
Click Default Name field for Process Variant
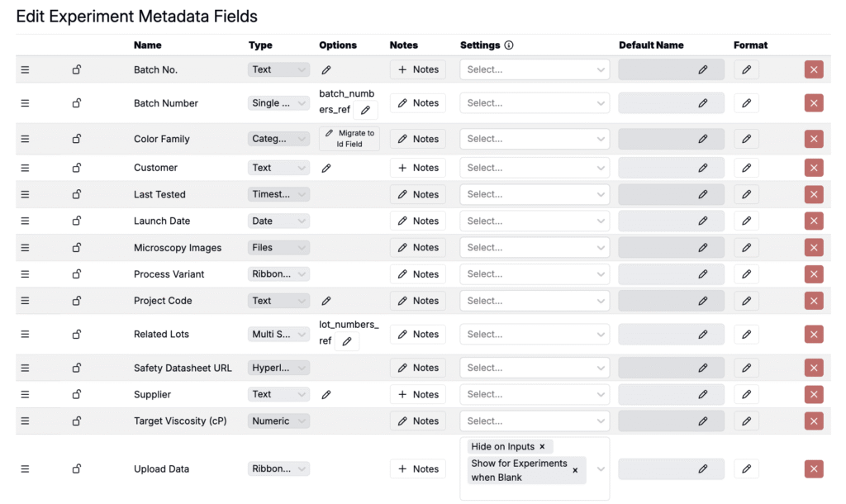pyautogui.click(x=671, y=274)
